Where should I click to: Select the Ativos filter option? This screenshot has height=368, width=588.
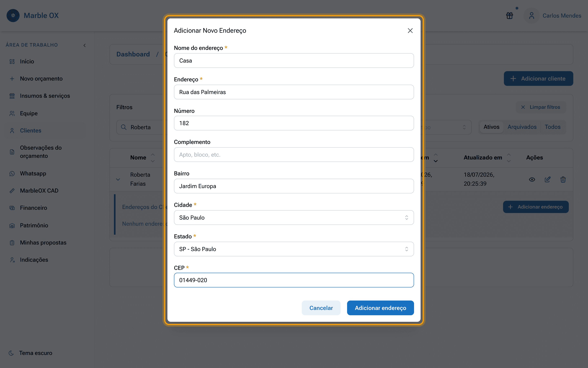click(491, 127)
